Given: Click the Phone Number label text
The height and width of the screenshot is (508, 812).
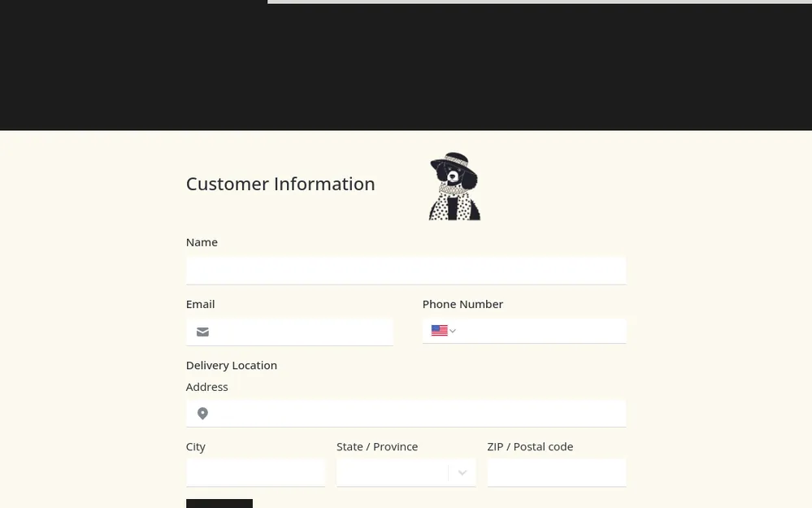Looking at the screenshot, I should pos(462,304).
